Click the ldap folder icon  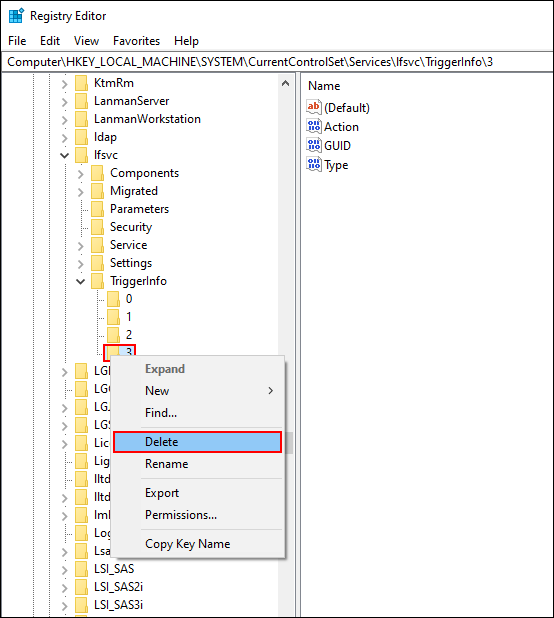tap(82, 137)
